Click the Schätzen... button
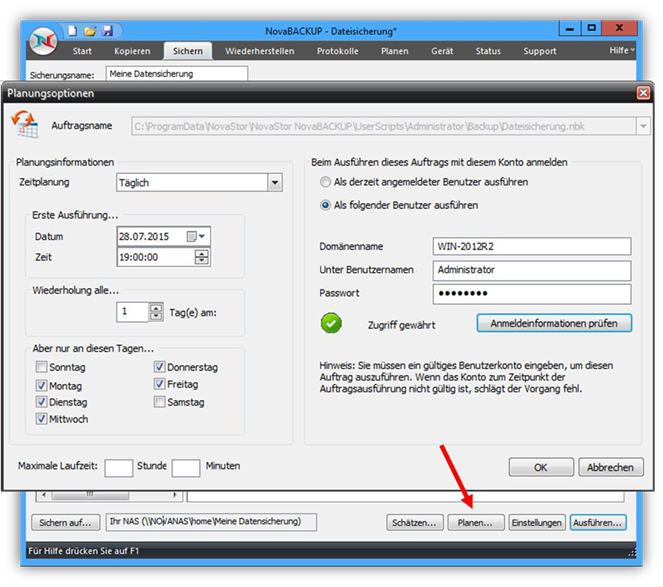This screenshot has width=663, height=587. tap(414, 522)
